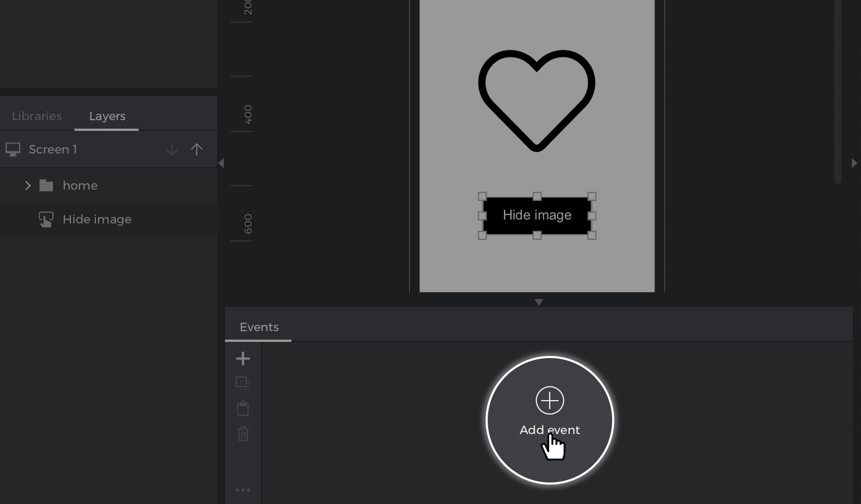Screen dimensions: 861x504
Task: Click the trash delete icon in Events sidebar
Action: click(x=243, y=434)
